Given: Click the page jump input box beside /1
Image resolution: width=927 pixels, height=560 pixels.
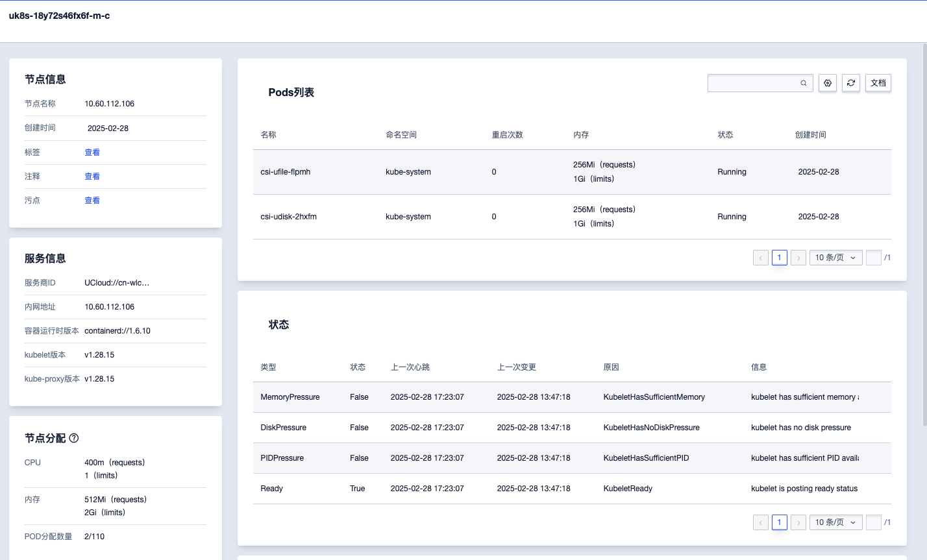Looking at the screenshot, I should 873,258.
